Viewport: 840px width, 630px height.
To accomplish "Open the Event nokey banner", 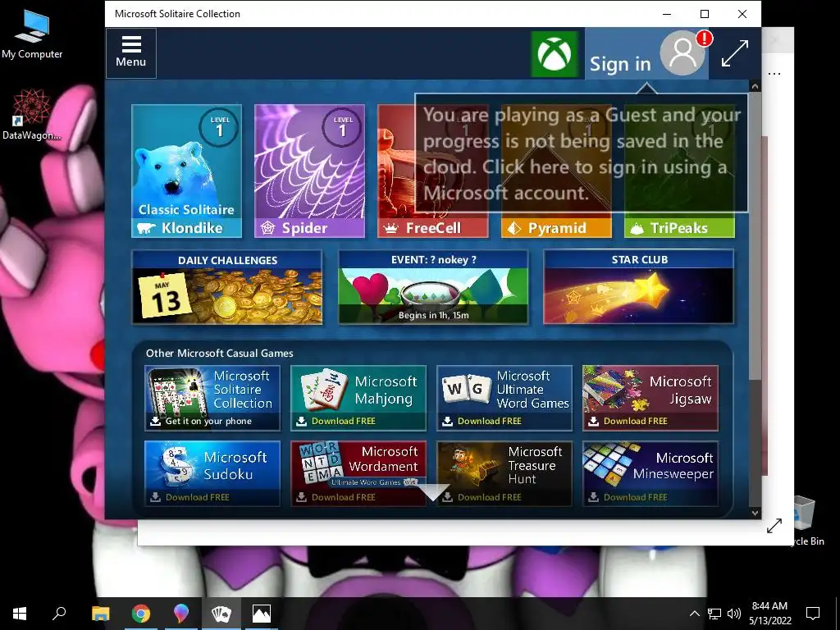I will (433, 287).
